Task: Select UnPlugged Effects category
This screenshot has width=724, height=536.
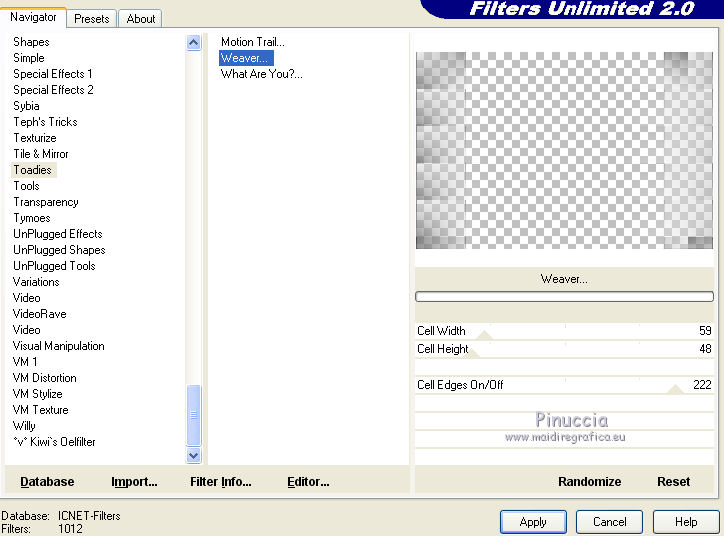Action: pos(58,234)
